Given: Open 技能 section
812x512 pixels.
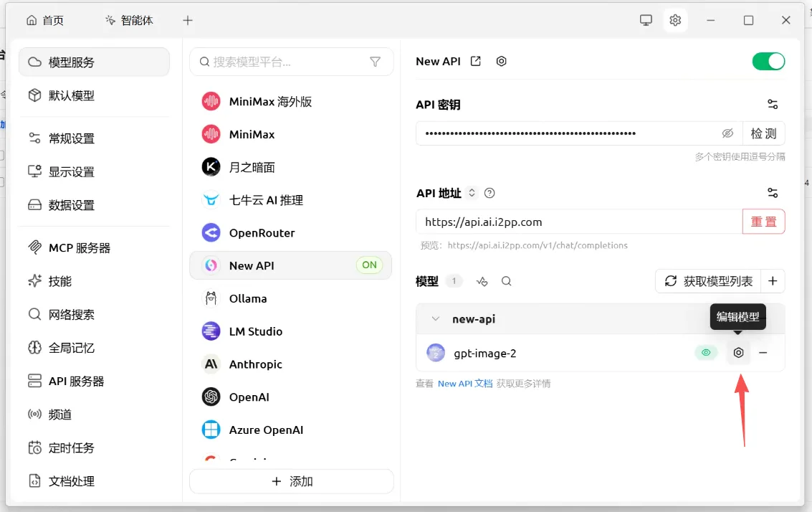Looking at the screenshot, I should (95, 281).
